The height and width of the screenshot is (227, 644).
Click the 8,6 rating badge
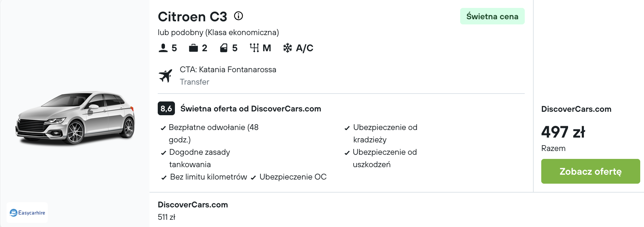166,108
